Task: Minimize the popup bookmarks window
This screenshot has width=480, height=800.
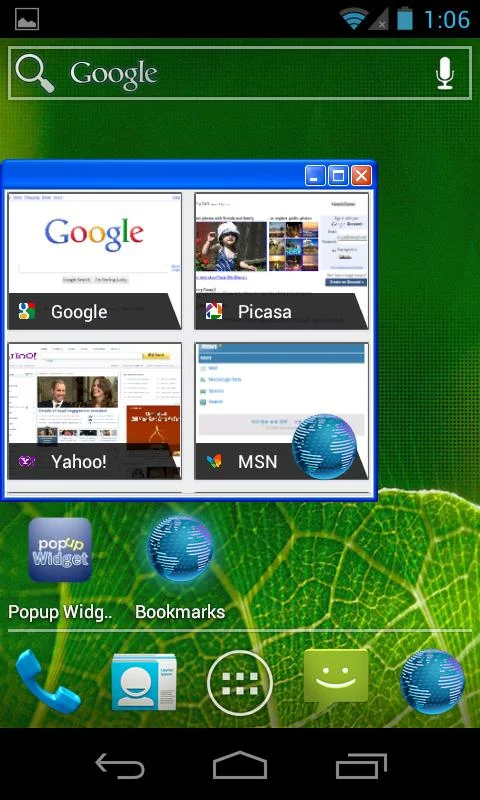Action: (315, 176)
